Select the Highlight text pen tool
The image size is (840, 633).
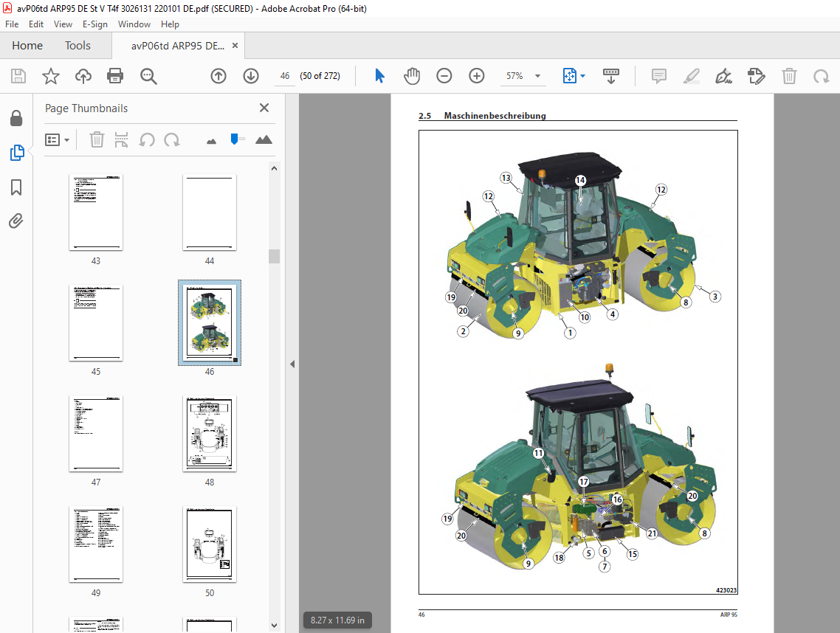coord(692,76)
